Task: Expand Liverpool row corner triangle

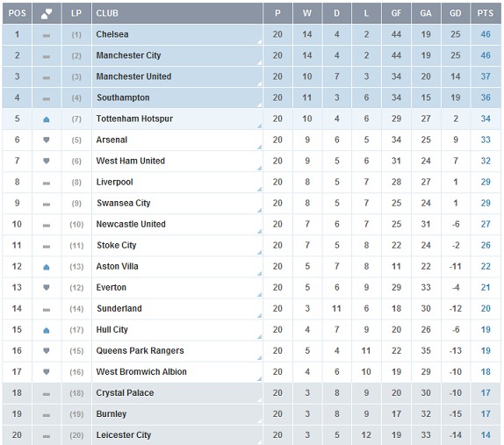Action: tap(260, 190)
